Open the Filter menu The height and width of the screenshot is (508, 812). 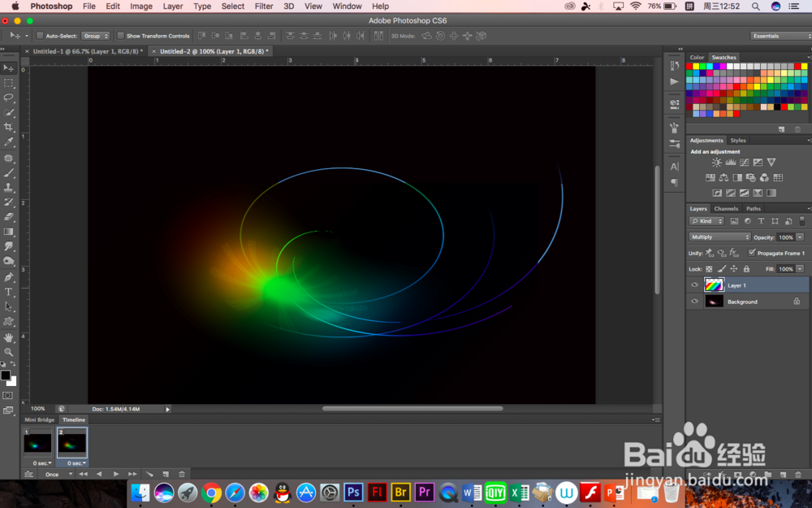pos(264,7)
